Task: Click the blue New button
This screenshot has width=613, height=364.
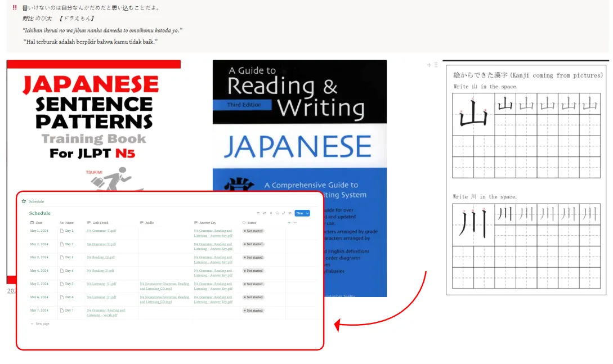Action: click(300, 213)
